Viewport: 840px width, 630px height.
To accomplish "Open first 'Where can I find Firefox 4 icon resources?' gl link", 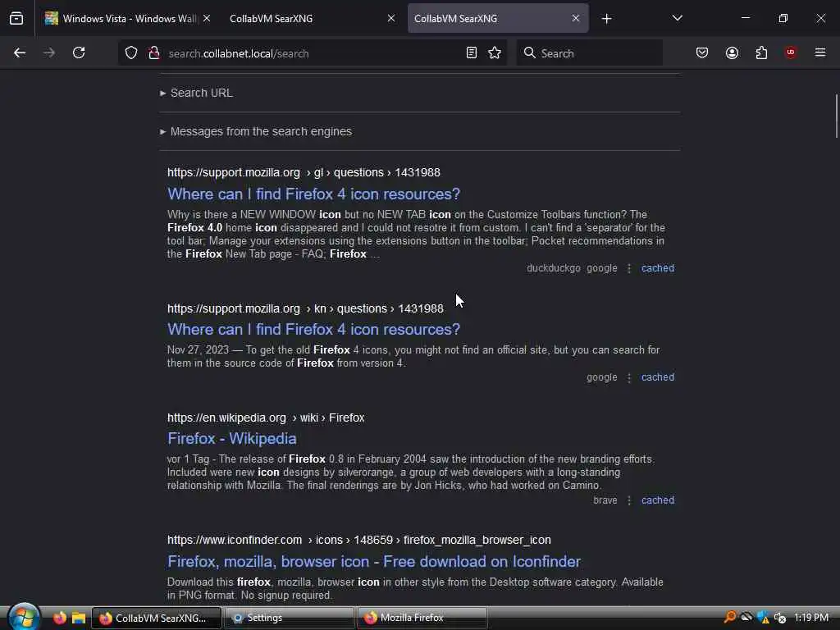I will click(313, 194).
